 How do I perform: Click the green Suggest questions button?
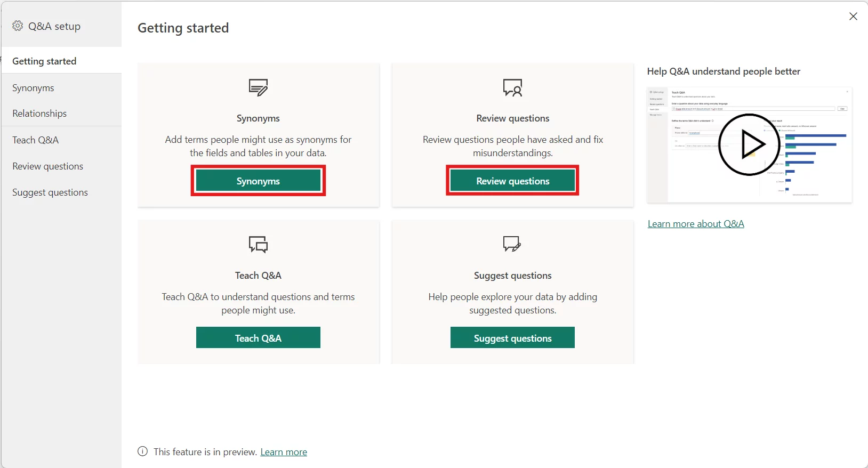coord(512,338)
